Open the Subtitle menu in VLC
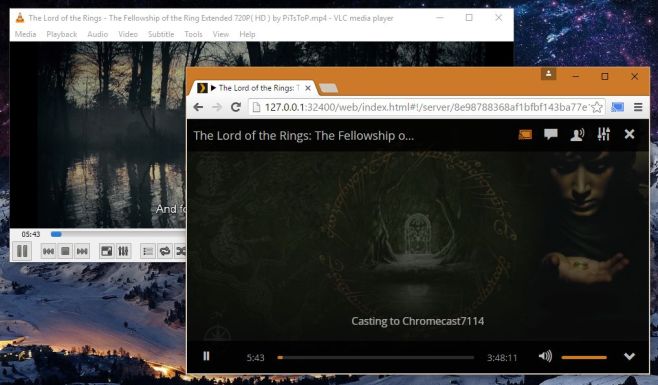The image size is (658, 385). coord(161,34)
